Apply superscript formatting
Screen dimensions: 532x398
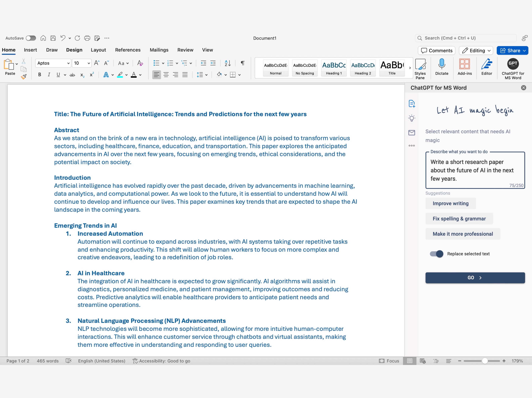click(x=92, y=75)
